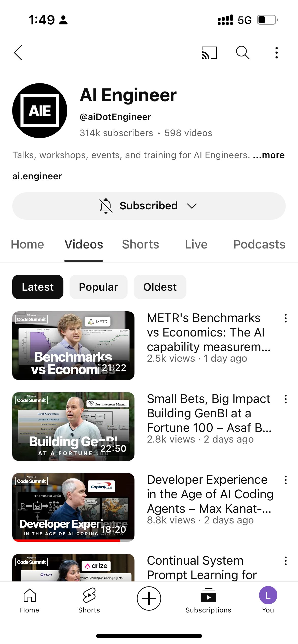Open the bottom Shorts navigation icon
Viewport: 298px width, 644px height.
[89, 600]
